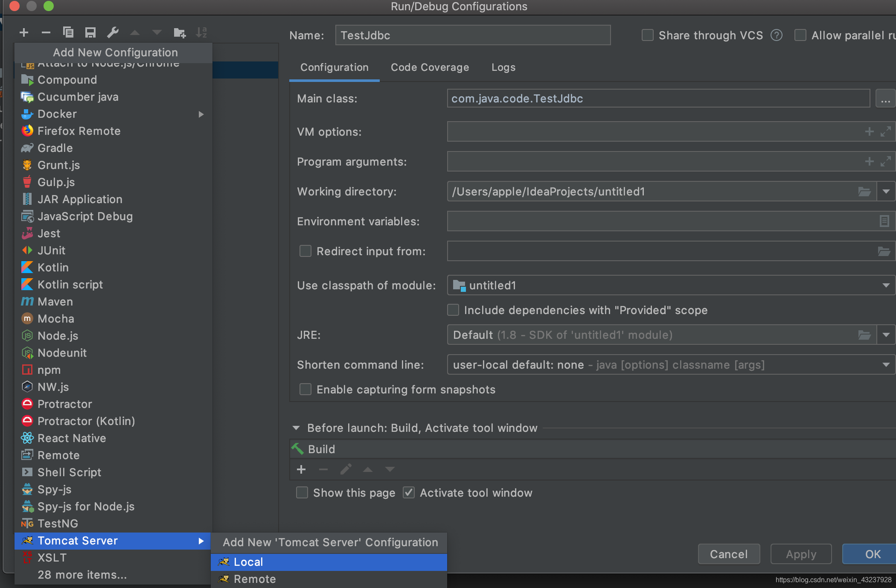The height and width of the screenshot is (588, 896).
Task: Click the Name field containing TestJdbc
Action: pyautogui.click(x=473, y=35)
